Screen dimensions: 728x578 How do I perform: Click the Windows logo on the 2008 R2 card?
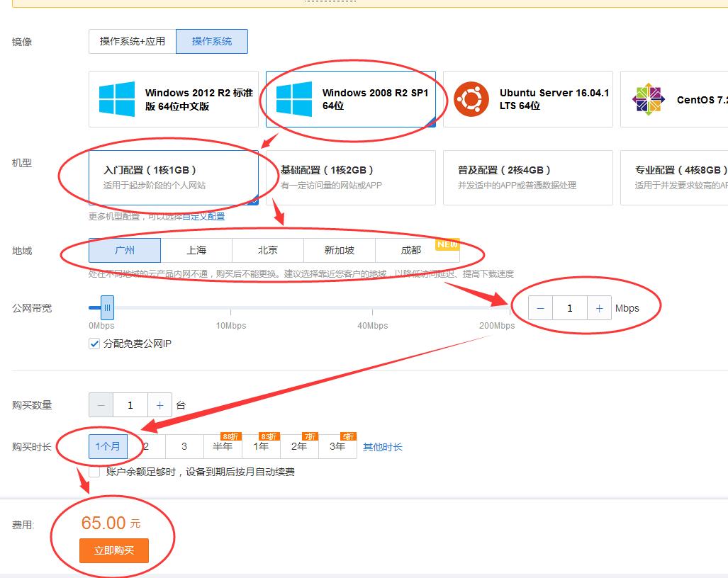tap(294, 99)
